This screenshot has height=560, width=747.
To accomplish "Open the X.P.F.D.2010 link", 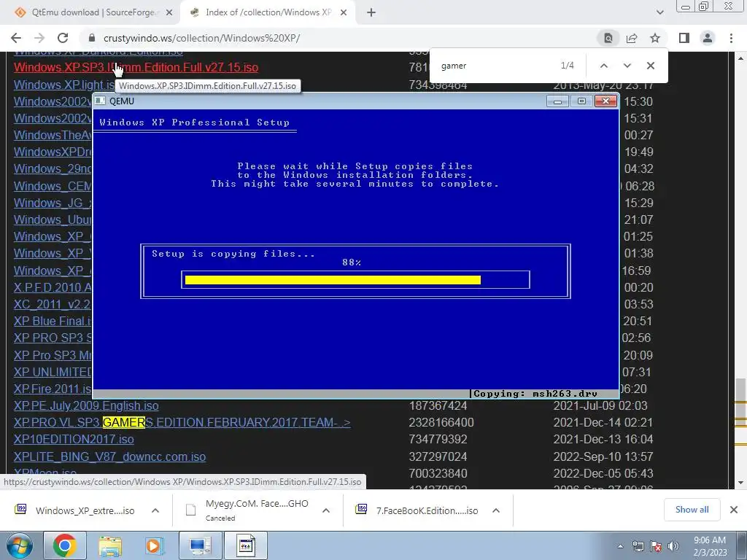I will pyautogui.click(x=53, y=287).
